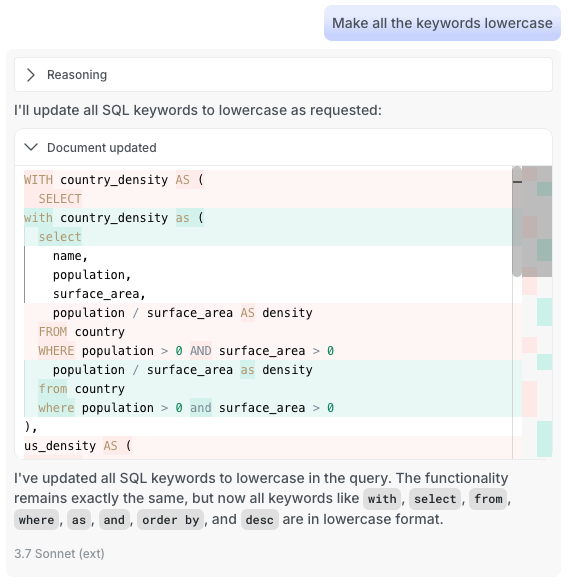Click the 'where' inline code chip
Screen dimensions: 568x584
tap(37, 520)
